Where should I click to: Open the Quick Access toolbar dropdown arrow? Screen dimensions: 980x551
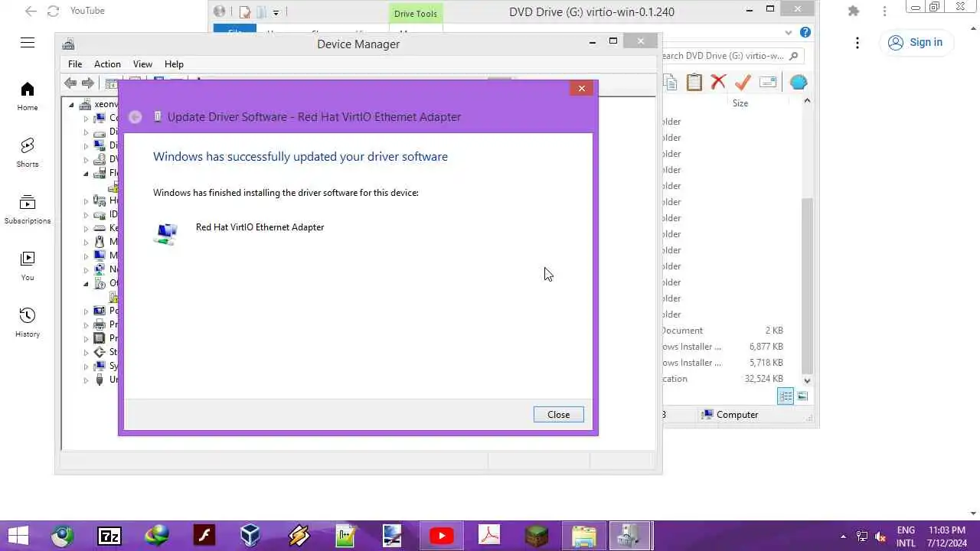tap(276, 11)
